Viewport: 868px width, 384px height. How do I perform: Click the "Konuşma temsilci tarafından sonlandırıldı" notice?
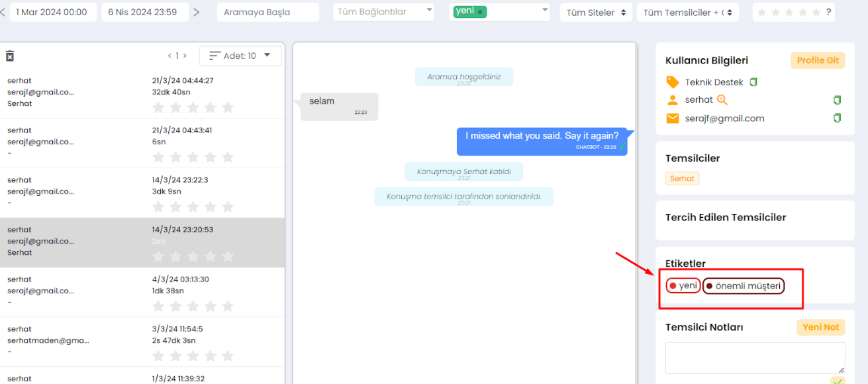(x=464, y=197)
